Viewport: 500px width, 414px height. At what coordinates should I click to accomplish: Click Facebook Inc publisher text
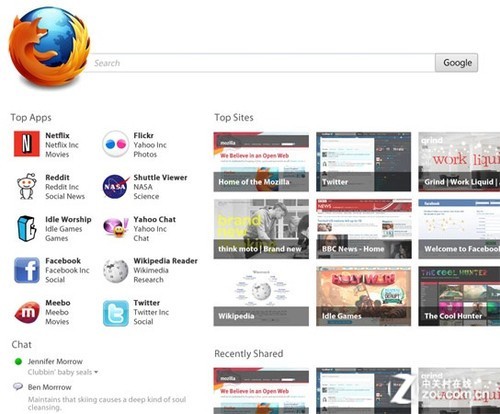[x=67, y=270]
